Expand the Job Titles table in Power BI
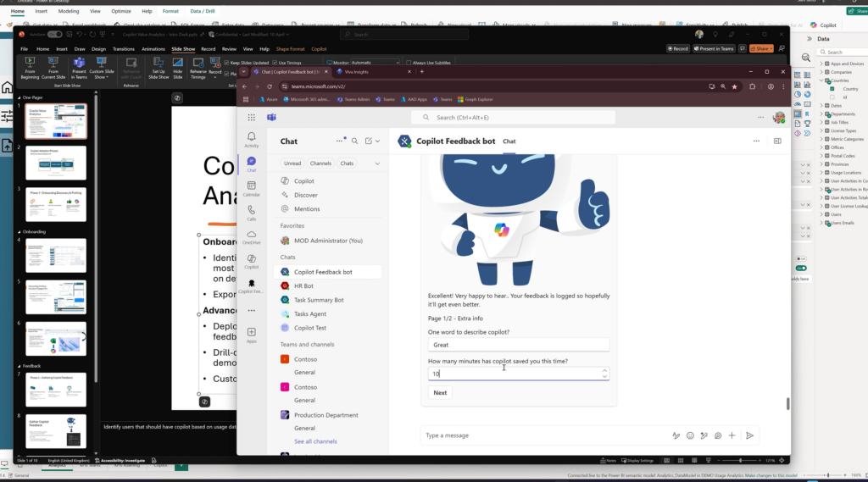 point(821,122)
